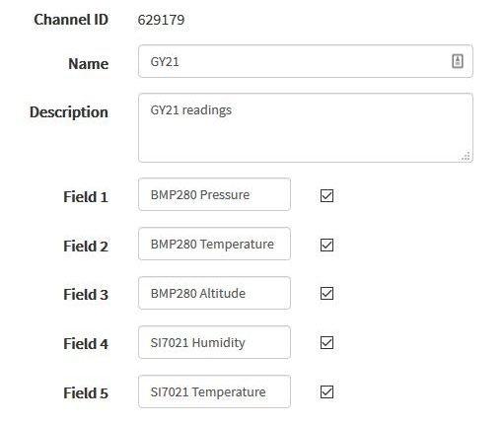The width and height of the screenshot is (504, 424).
Task: Click the BMP280 Temperature input field
Action: (x=214, y=244)
